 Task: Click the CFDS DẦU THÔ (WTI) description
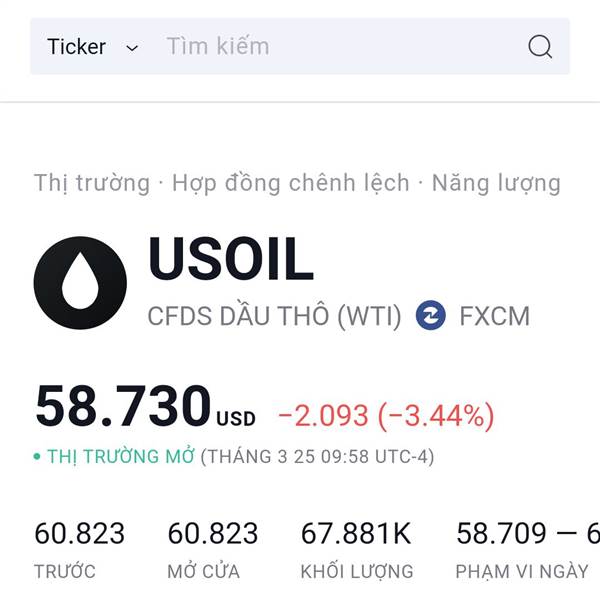[x=274, y=316]
